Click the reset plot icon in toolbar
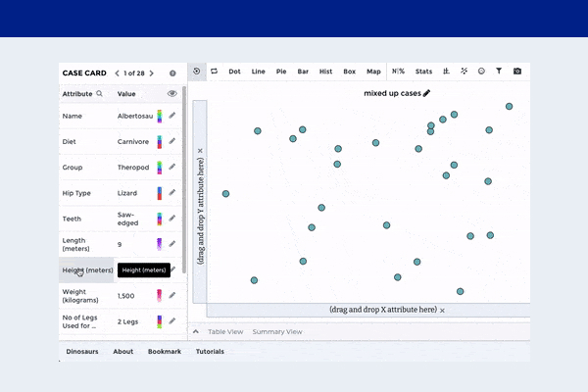The image size is (588, 392). [x=197, y=72]
